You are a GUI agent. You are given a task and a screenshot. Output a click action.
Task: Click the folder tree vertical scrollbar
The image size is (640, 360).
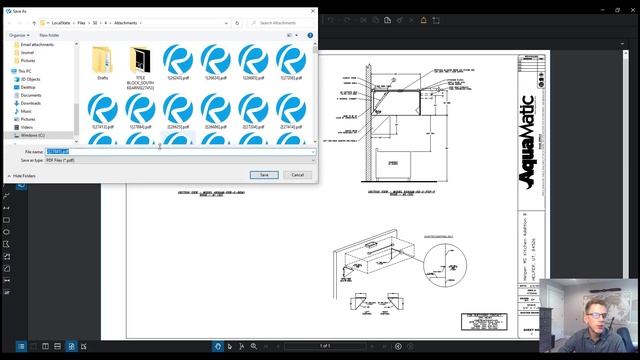(x=76, y=92)
